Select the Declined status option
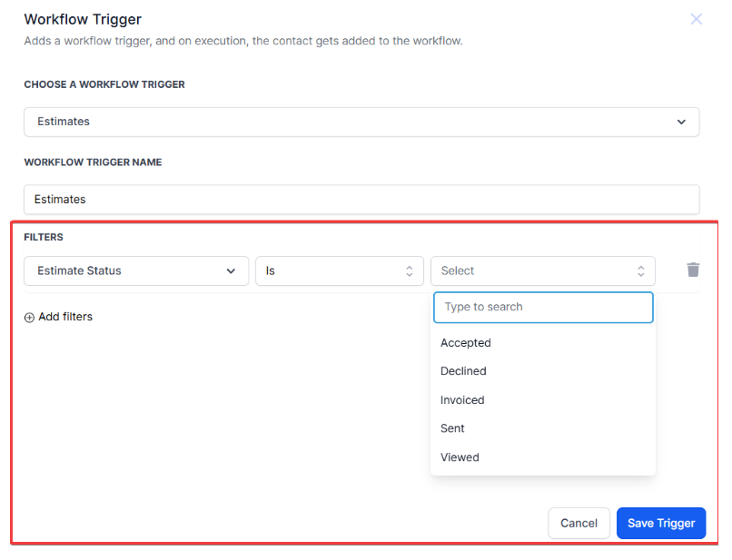This screenshot has width=732, height=560. [x=463, y=371]
